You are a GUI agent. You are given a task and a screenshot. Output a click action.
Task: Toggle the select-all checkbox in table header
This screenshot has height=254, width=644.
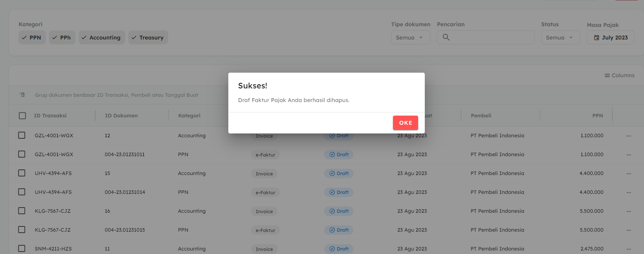coord(22,116)
